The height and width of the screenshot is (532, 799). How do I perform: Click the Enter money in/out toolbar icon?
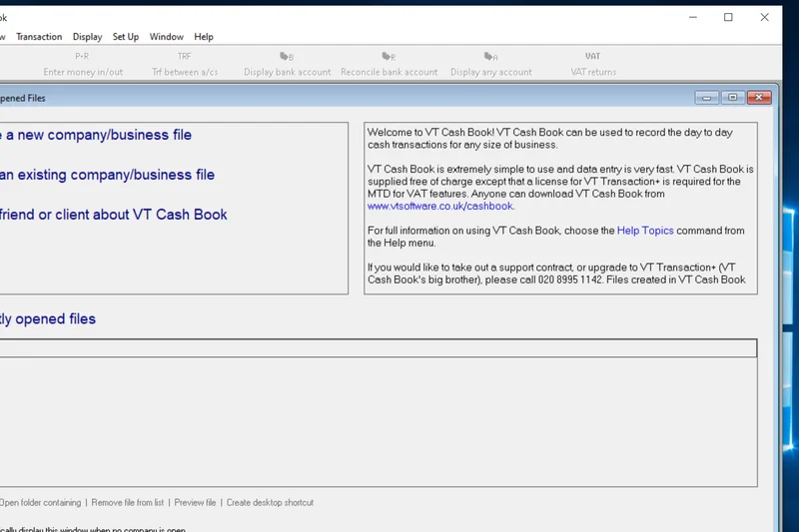(83, 64)
